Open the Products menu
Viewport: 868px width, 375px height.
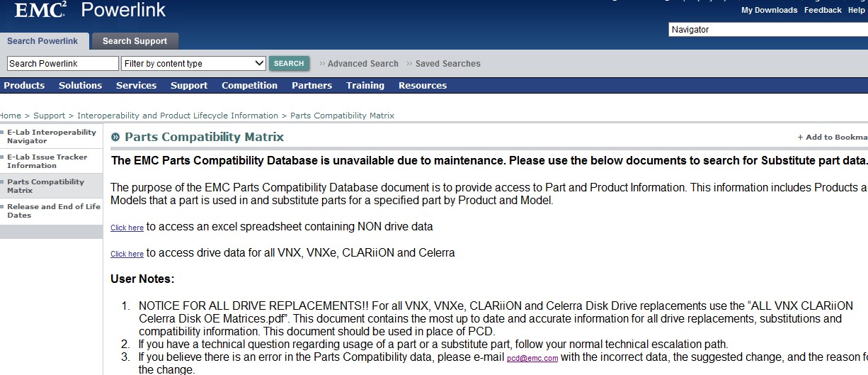point(24,86)
